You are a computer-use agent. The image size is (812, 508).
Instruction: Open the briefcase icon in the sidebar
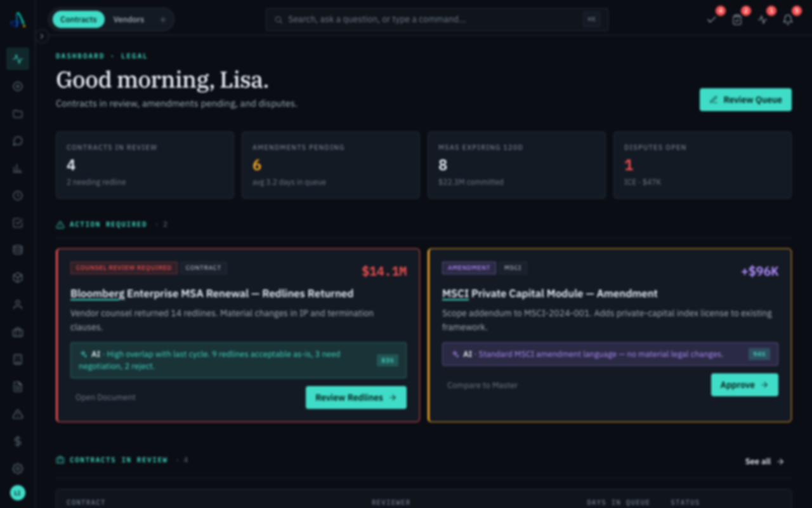(x=18, y=332)
